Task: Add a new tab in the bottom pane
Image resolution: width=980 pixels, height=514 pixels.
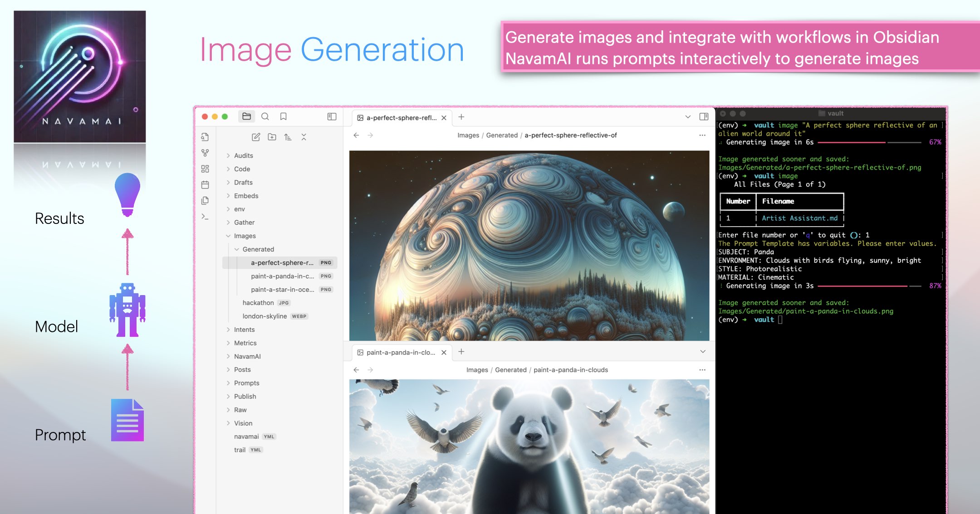Action: click(461, 352)
